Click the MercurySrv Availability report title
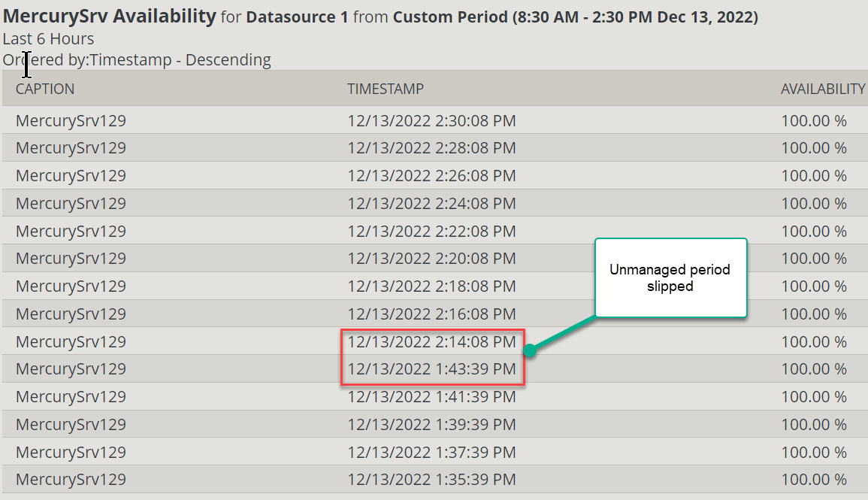The image size is (868, 500). 109,16
